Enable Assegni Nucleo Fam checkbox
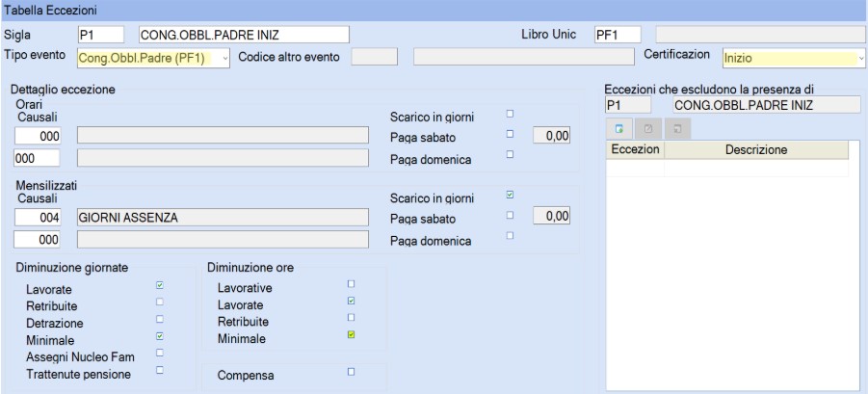This screenshot has width=868, height=394. (159, 353)
